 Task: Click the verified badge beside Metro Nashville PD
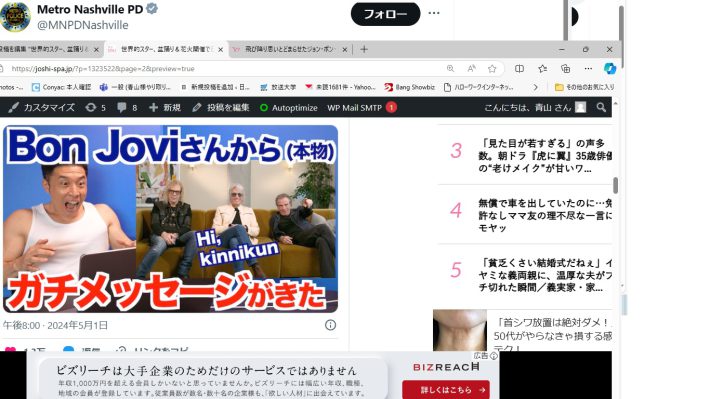pos(152,9)
